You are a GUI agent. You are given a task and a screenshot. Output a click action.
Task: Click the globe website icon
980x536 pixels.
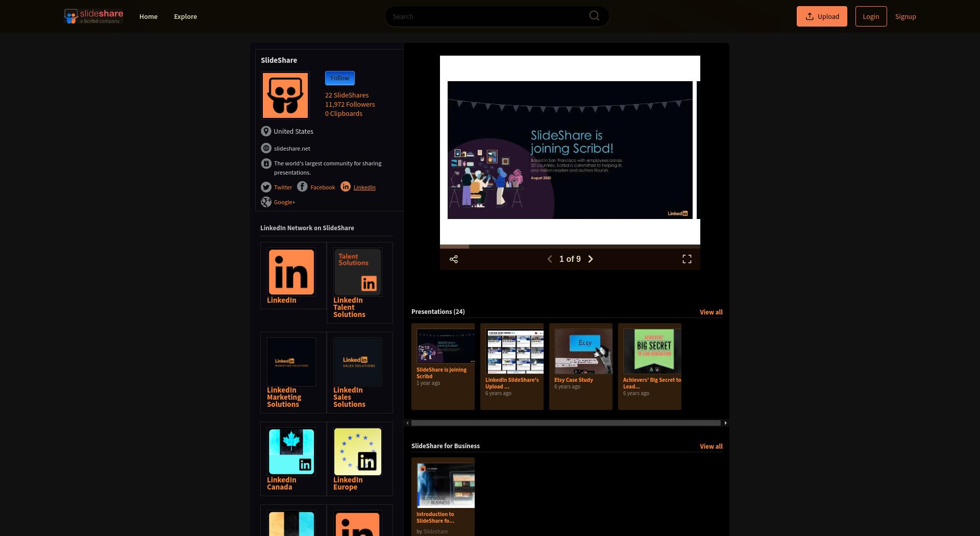click(x=266, y=148)
